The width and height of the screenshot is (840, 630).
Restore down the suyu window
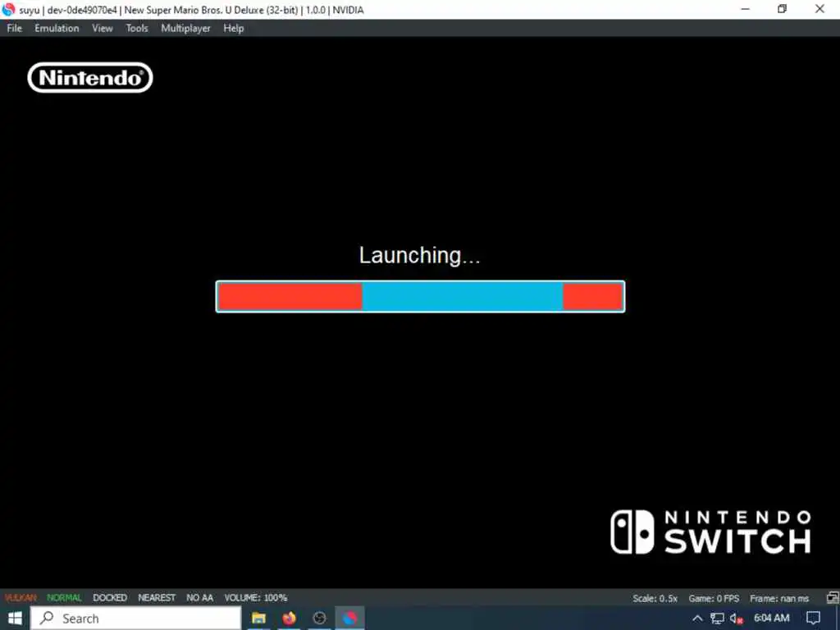[x=782, y=9]
